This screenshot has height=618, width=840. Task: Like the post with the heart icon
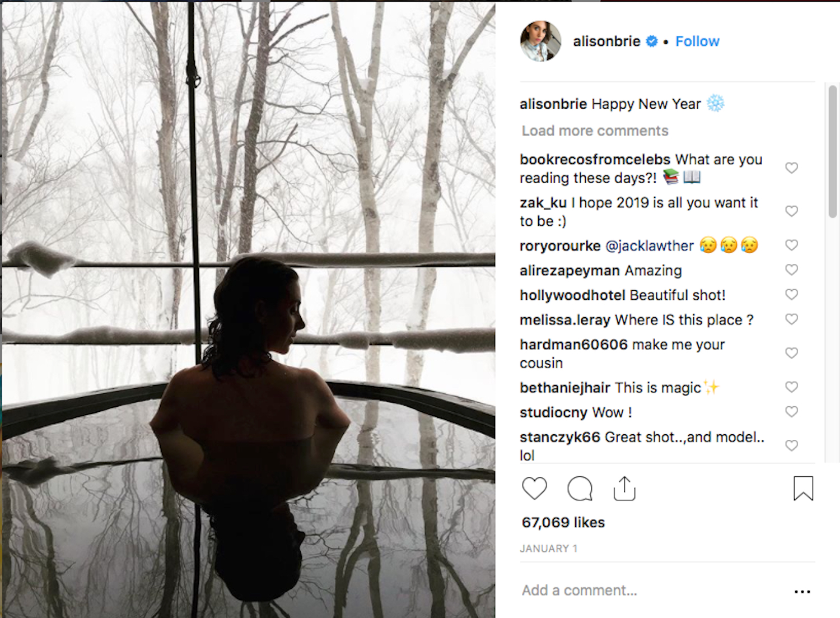pyautogui.click(x=534, y=488)
